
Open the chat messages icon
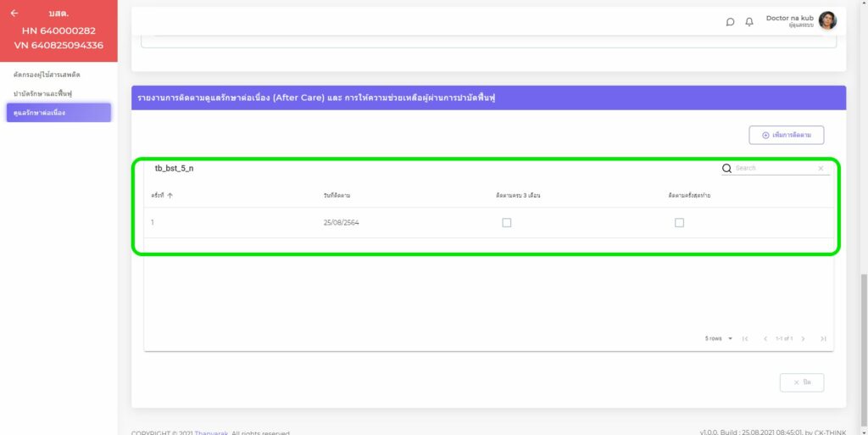point(730,22)
